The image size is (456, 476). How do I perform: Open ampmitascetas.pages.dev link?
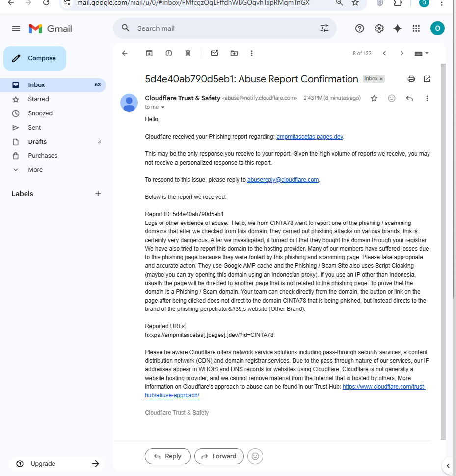[309, 137]
